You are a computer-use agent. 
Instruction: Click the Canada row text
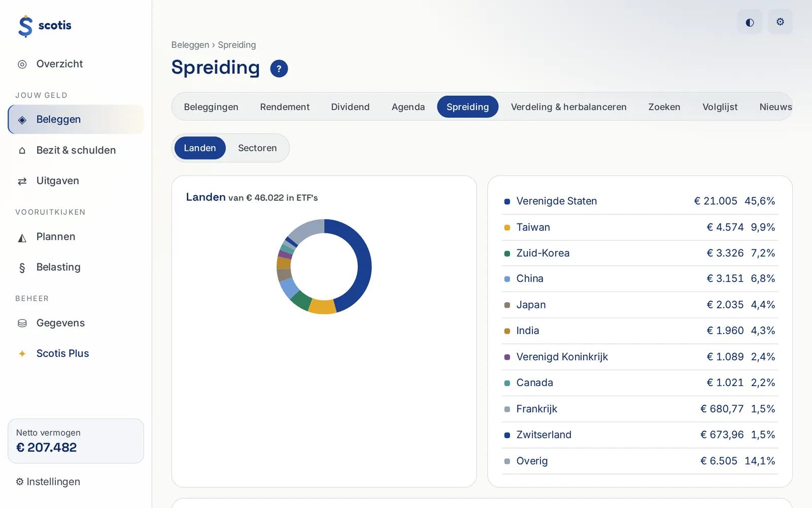pos(534,383)
